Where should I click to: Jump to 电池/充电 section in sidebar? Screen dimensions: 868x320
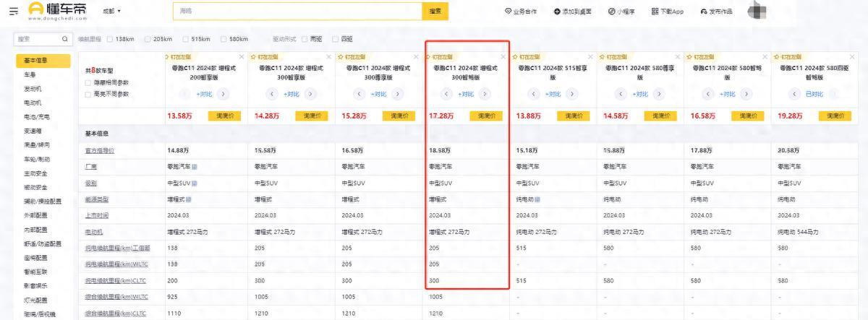[x=37, y=116]
